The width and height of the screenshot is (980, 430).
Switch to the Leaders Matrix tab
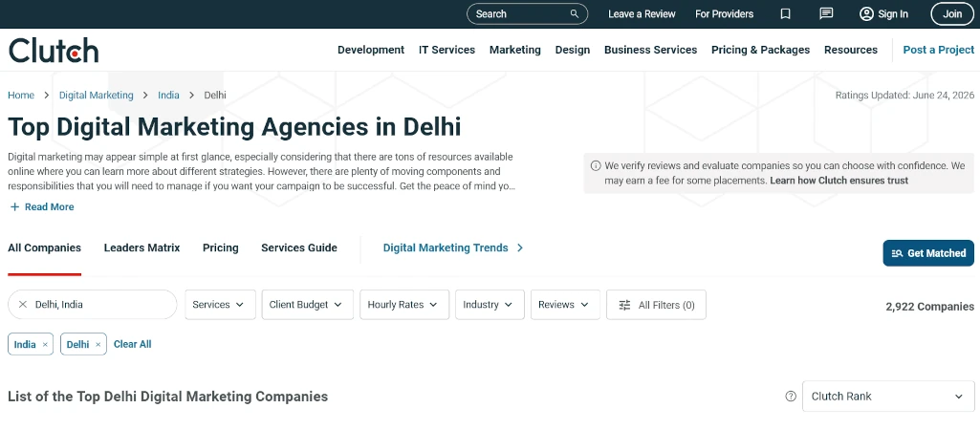142,248
